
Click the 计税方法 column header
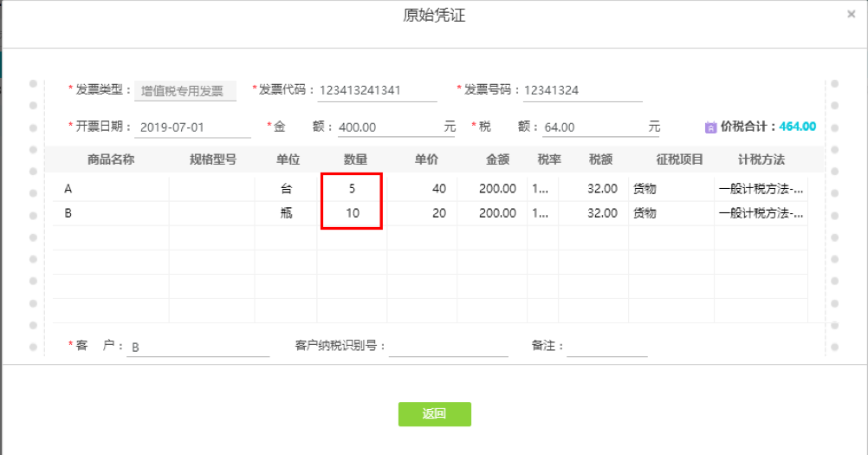coord(761,160)
